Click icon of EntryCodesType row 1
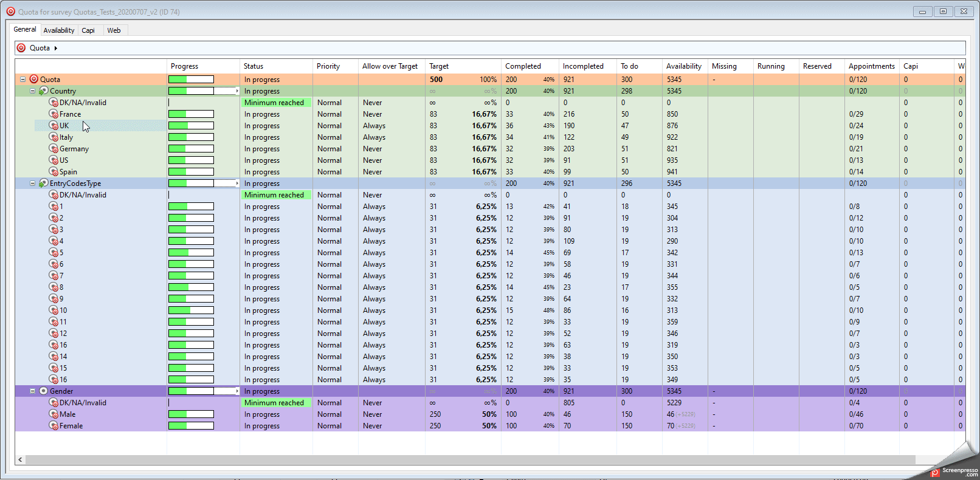Screen dimensions: 980x480 53,206
